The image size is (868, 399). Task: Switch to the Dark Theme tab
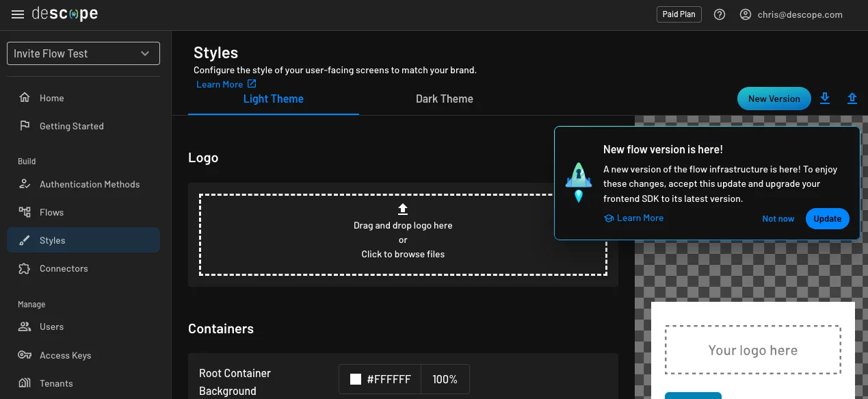pos(445,99)
